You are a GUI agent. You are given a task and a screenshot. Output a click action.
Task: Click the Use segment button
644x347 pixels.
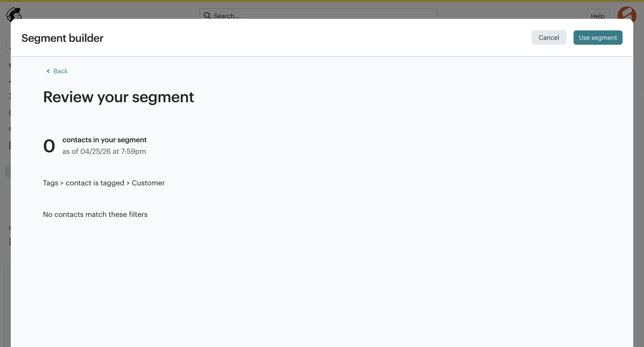(598, 38)
